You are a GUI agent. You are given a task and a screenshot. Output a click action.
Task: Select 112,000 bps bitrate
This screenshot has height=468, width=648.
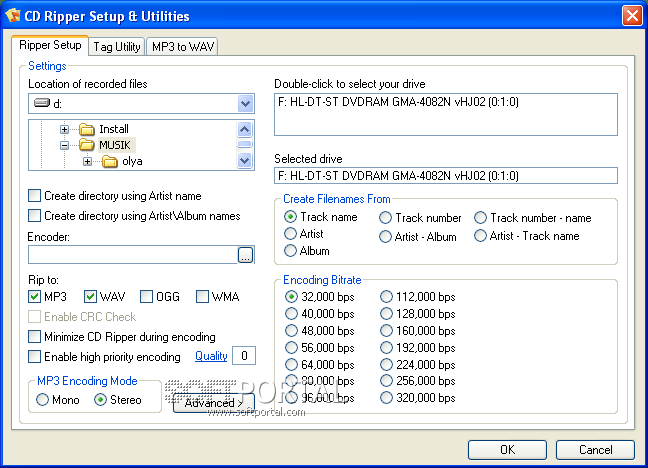click(x=386, y=296)
